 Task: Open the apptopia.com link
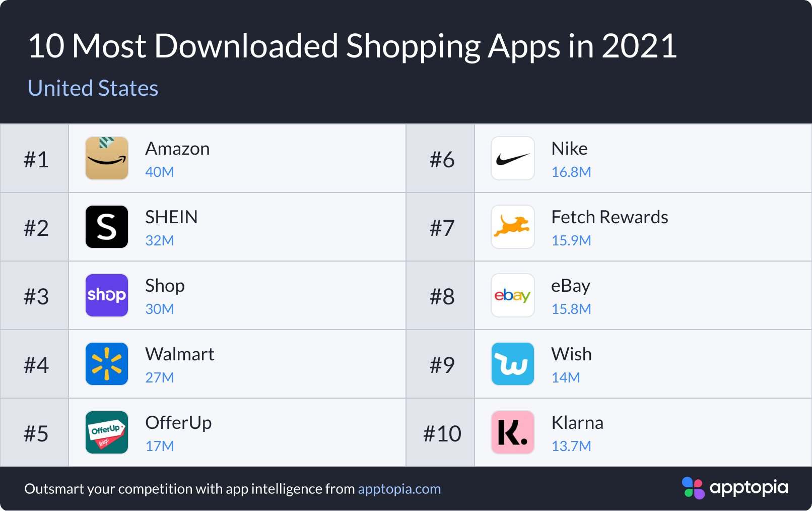pos(399,489)
